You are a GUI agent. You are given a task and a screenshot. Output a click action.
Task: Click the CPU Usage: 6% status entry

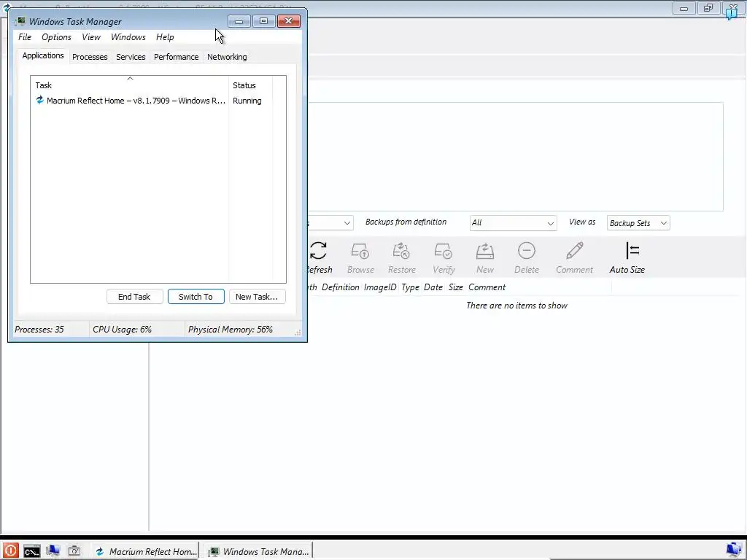[x=122, y=330]
